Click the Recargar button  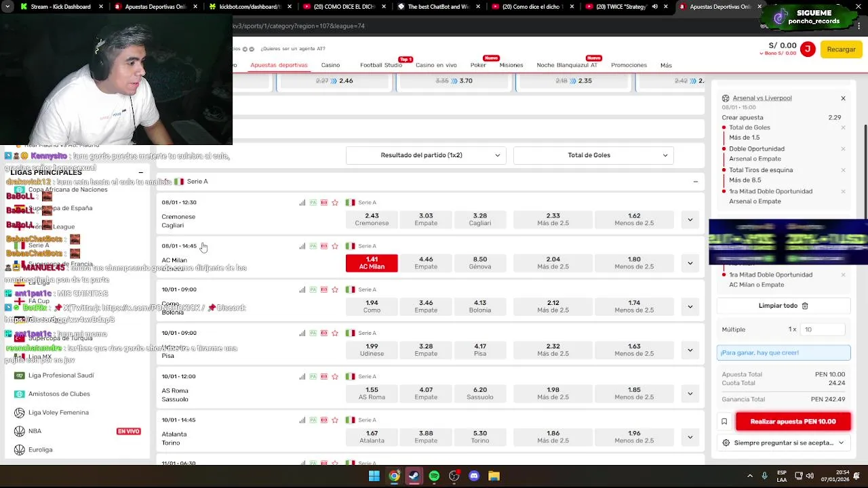841,49
